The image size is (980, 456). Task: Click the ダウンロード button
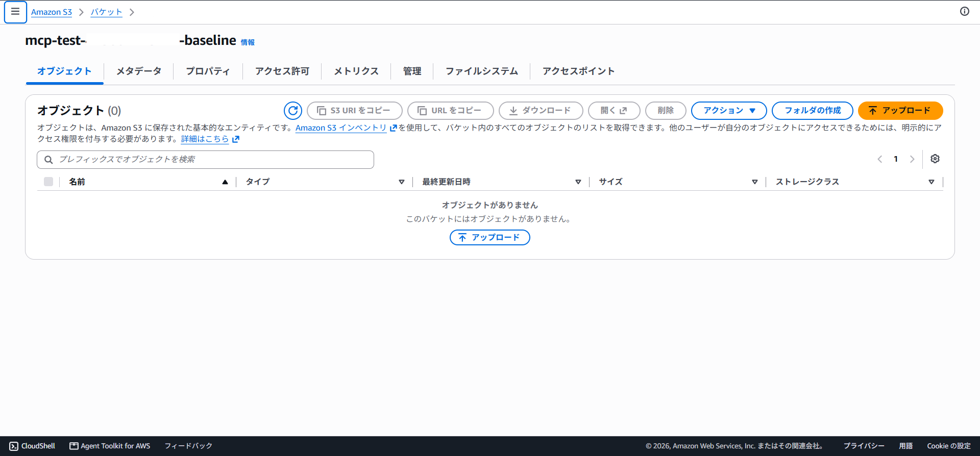coord(541,110)
